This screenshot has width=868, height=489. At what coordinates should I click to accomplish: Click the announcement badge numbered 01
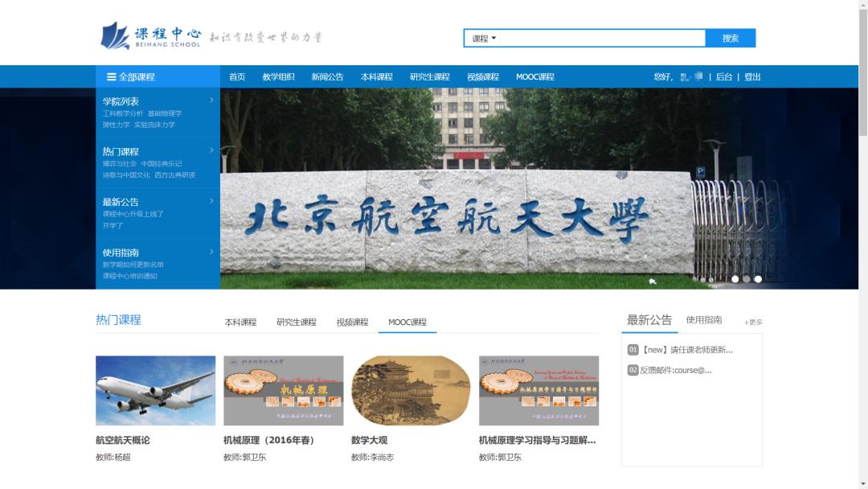[x=632, y=349]
